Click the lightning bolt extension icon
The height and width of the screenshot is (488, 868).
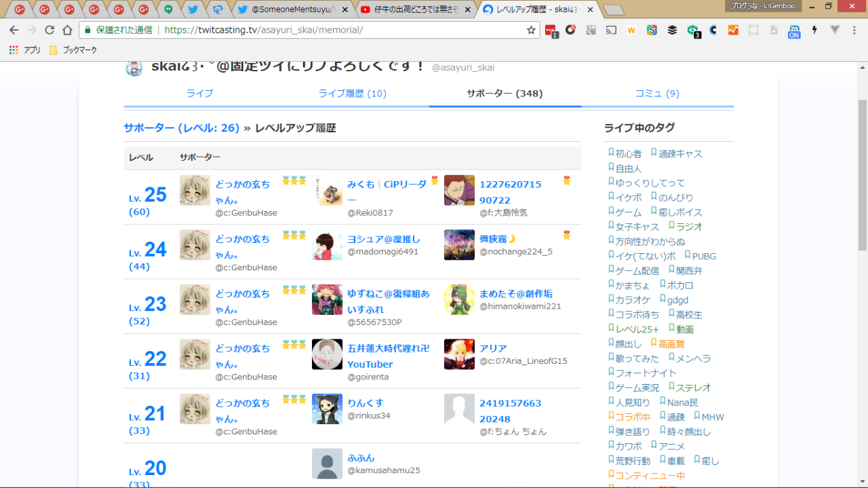(x=814, y=30)
